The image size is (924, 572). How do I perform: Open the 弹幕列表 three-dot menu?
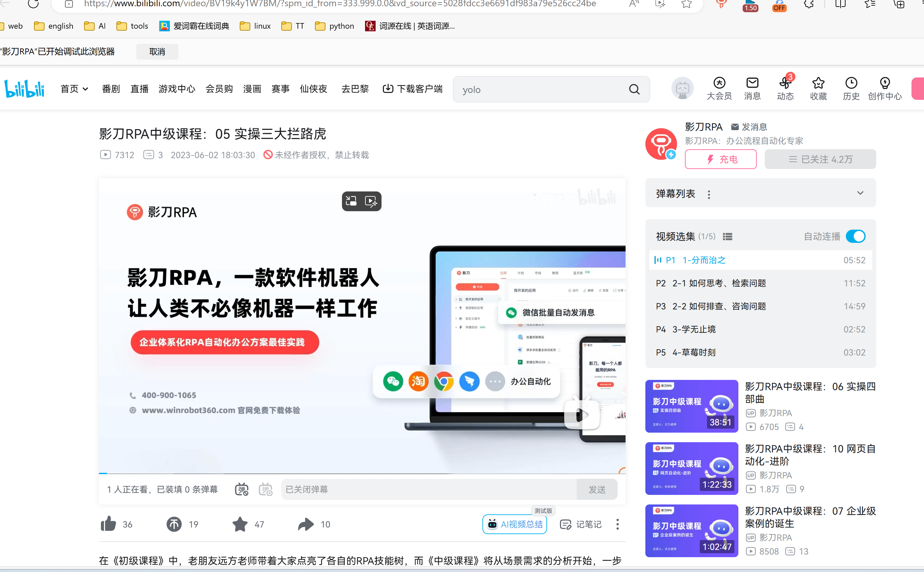pyautogui.click(x=709, y=194)
